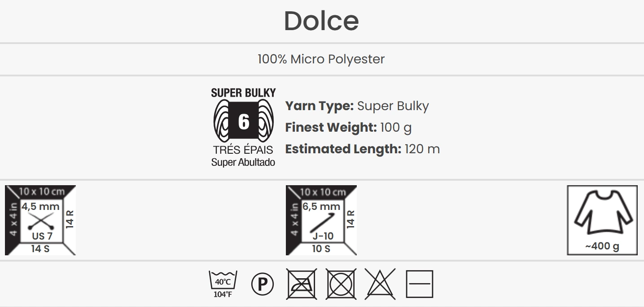Click the Finest Weight: 100 g line
The image size is (644, 307).
click(348, 128)
